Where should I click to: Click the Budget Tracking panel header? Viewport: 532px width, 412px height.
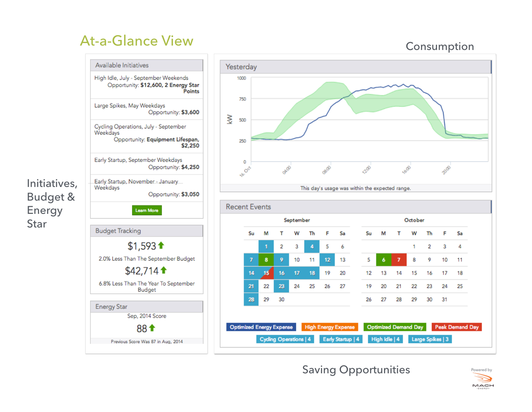[x=147, y=231]
